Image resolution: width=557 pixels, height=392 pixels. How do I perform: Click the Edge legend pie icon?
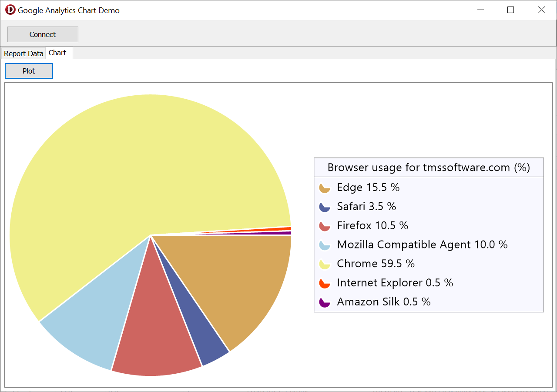pos(325,188)
